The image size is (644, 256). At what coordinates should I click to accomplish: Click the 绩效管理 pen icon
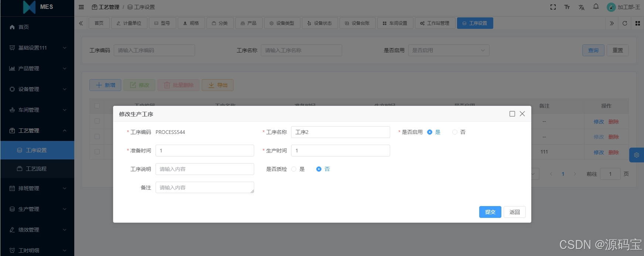pyautogui.click(x=12, y=230)
